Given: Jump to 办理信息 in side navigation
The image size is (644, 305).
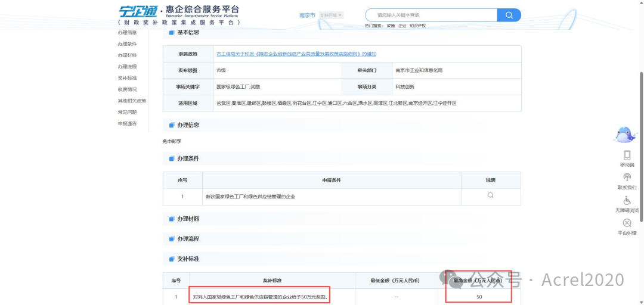Looking at the screenshot, I should [128, 32].
